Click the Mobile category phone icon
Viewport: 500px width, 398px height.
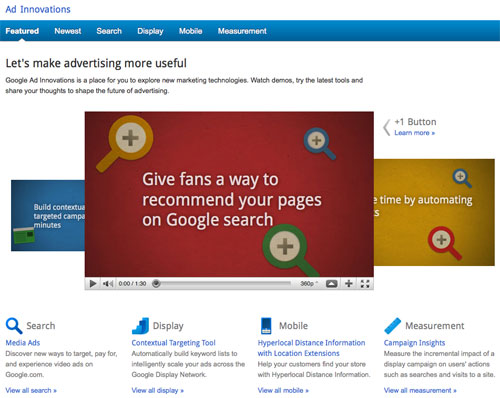(x=266, y=326)
